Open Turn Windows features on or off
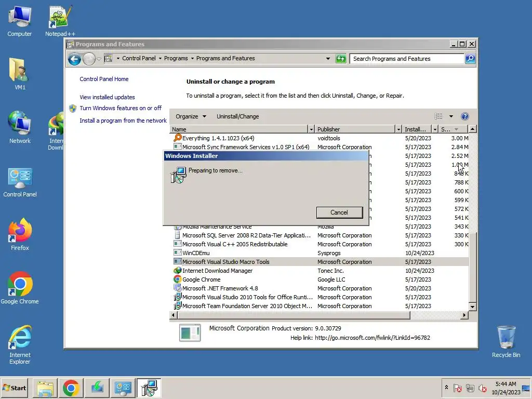 coord(121,108)
